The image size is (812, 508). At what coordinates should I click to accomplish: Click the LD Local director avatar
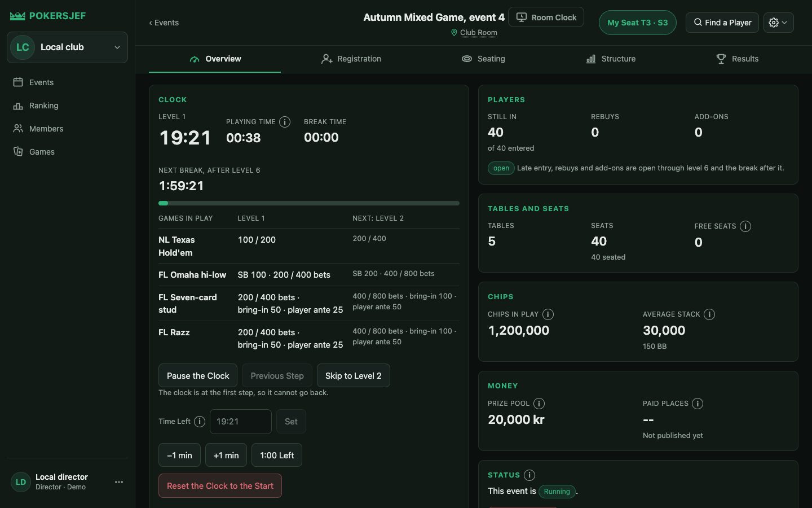click(21, 482)
